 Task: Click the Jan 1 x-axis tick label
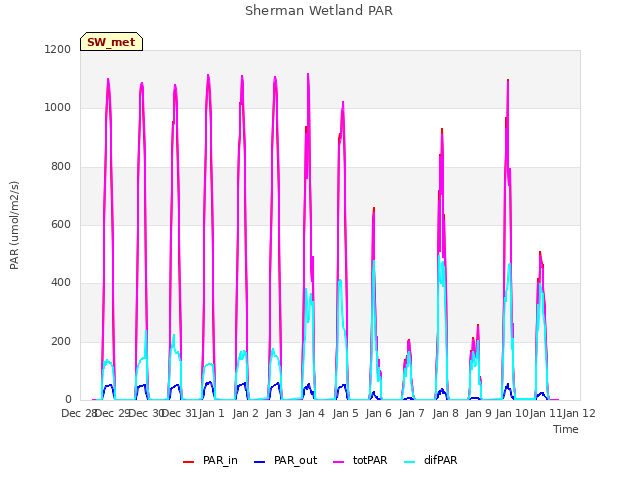pyautogui.click(x=212, y=413)
